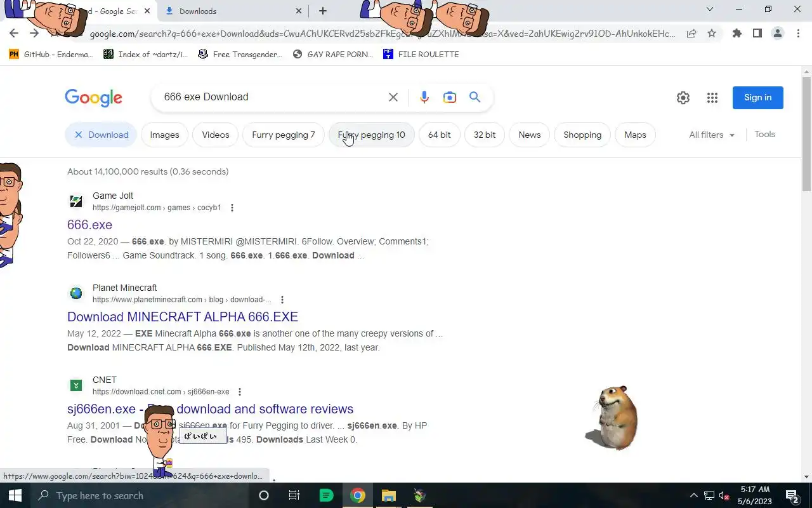Screen dimensions: 812x508
Task: Show hidden system tray icons
Action: (693, 495)
